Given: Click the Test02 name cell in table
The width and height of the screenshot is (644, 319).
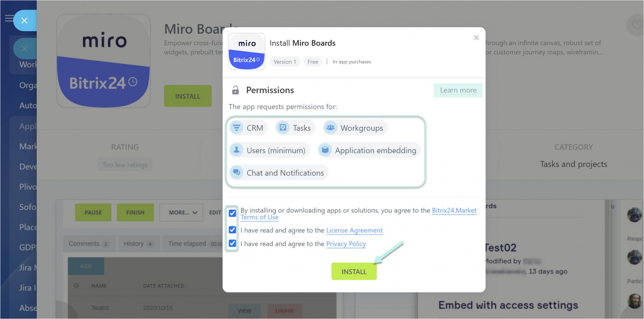Looking at the screenshot, I should click(100, 308).
